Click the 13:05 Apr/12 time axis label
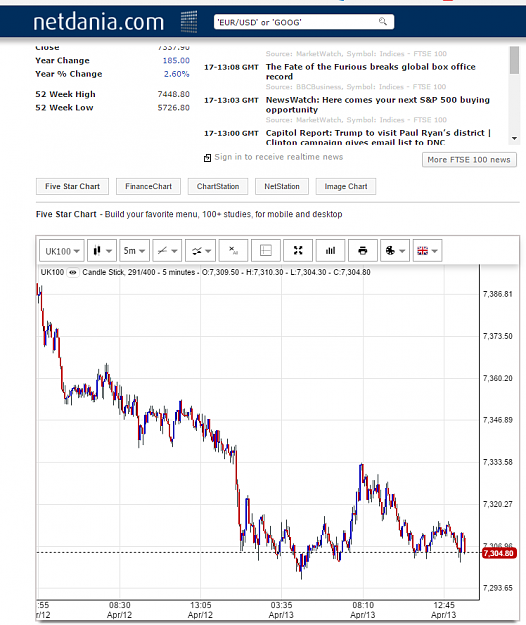 [x=200, y=610]
